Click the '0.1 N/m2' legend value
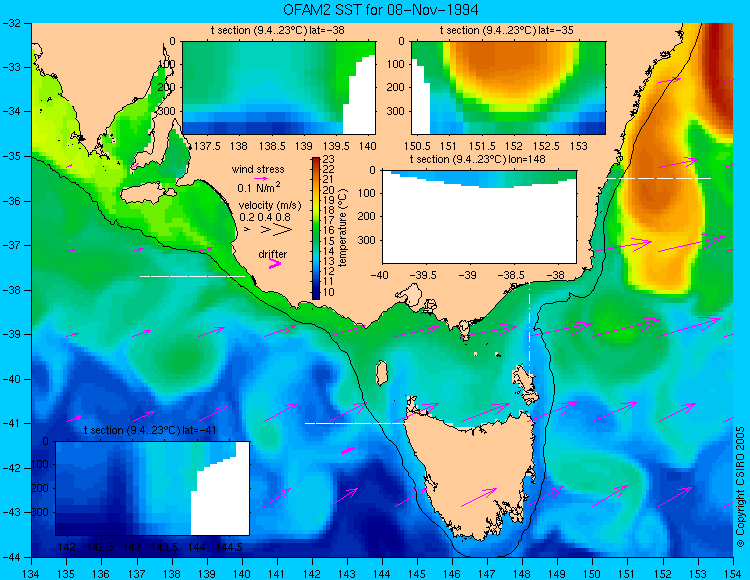The width and height of the screenshot is (750, 580). (x=259, y=187)
